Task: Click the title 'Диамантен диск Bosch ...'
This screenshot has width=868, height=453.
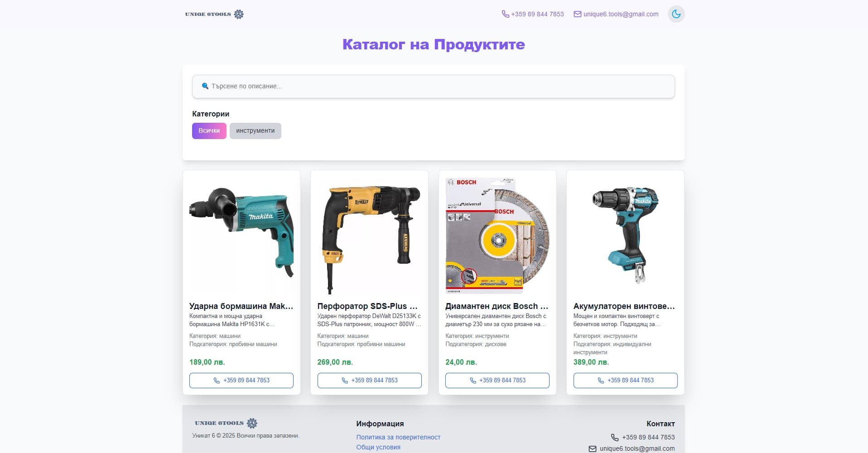Action: click(497, 306)
